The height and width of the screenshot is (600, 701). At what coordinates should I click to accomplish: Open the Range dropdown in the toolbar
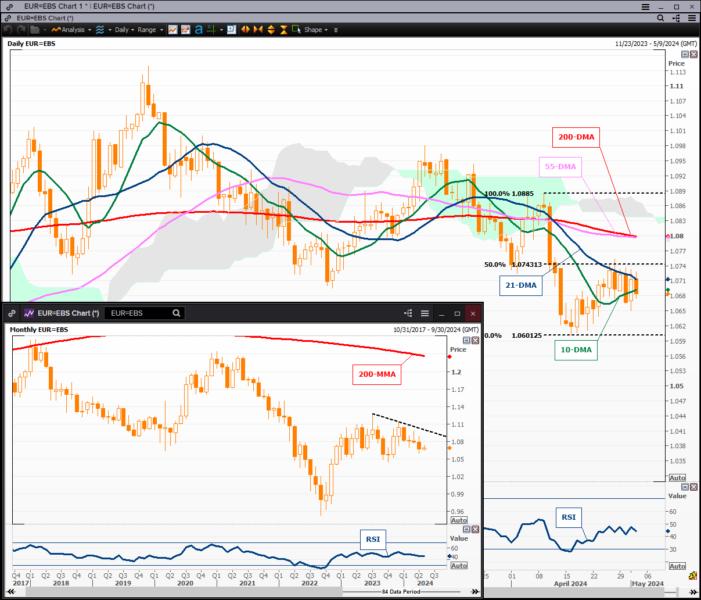click(150, 30)
